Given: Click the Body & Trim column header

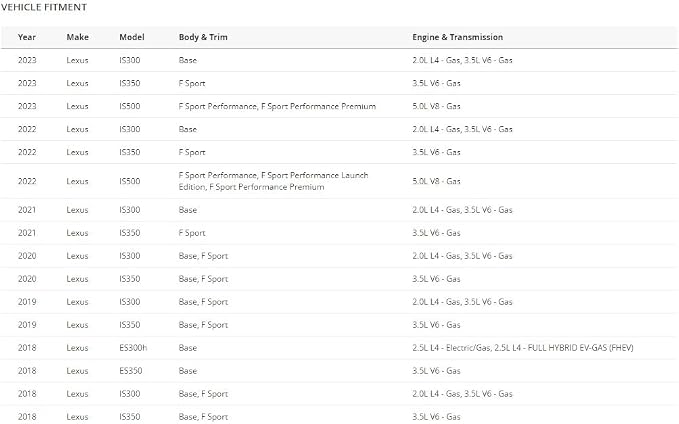Looking at the screenshot, I should pyautogui.click(x=203, y=37).
